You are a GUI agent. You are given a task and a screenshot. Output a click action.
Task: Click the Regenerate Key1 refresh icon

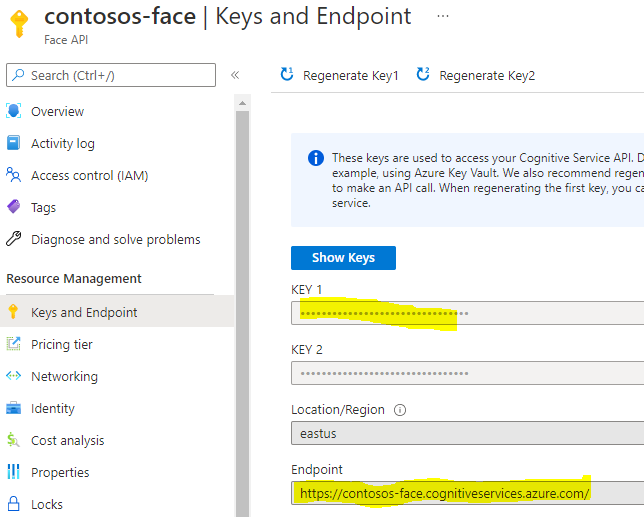(287, 74)
